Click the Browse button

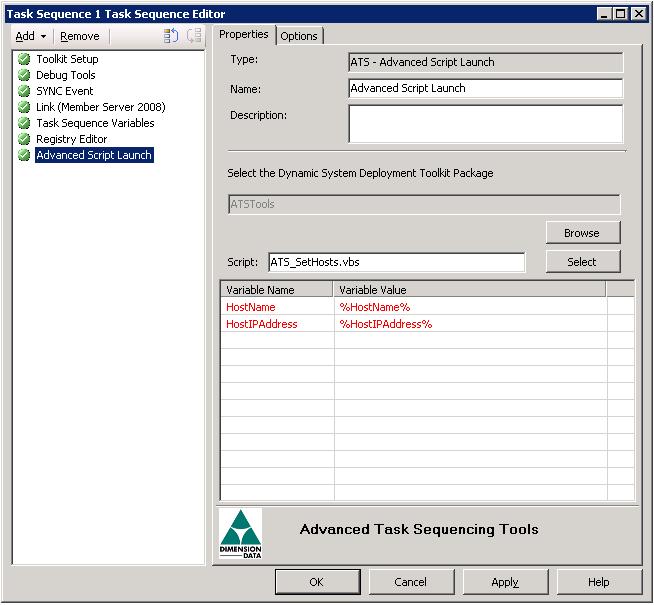tap(583, 233)
